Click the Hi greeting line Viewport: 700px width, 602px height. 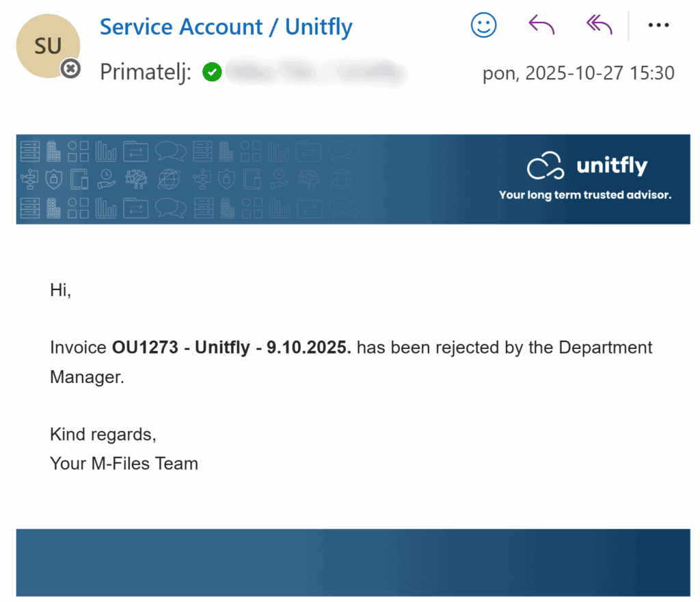(x=60, y=290)
